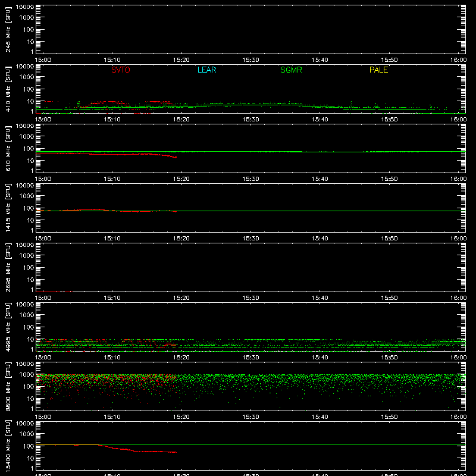Screen dimensions: 476x476
Task: Click 16:00 time label beneath 8800 MHz panel
Action: click(x=458, y=417)
